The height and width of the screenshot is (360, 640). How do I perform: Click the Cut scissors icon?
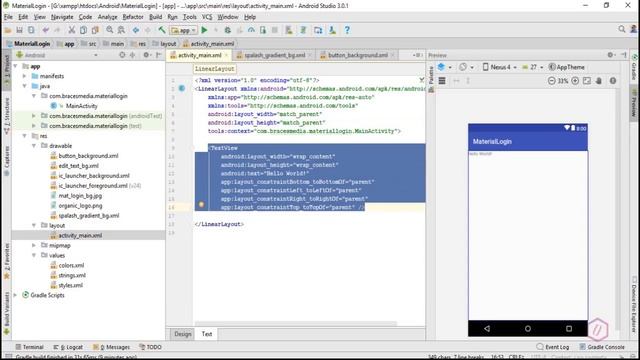pyautogui.click(x=71, y=30)
